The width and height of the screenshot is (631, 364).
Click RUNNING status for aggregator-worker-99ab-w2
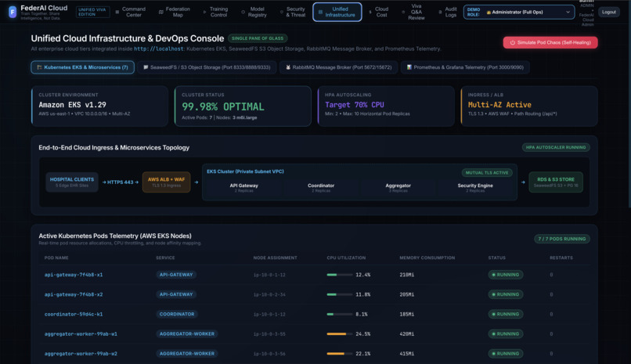pyautogui.click(x=506, y=354)
